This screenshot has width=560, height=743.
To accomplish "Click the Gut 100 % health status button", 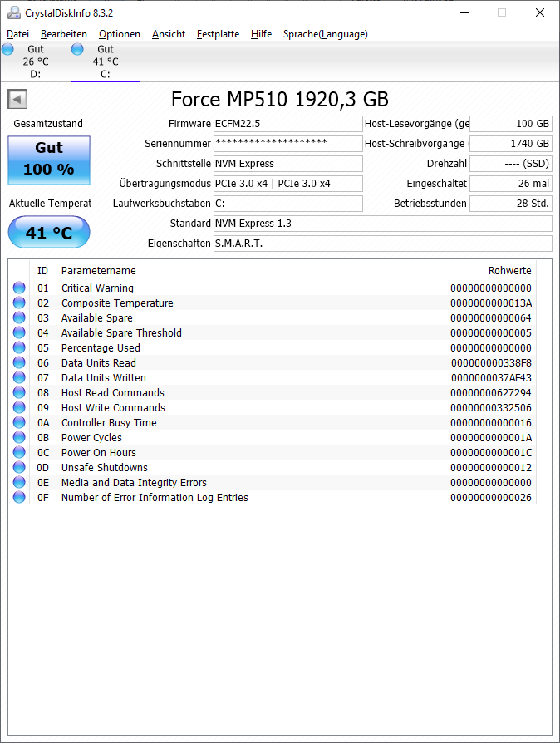I will pyautogui.click(x=49, y=160).
